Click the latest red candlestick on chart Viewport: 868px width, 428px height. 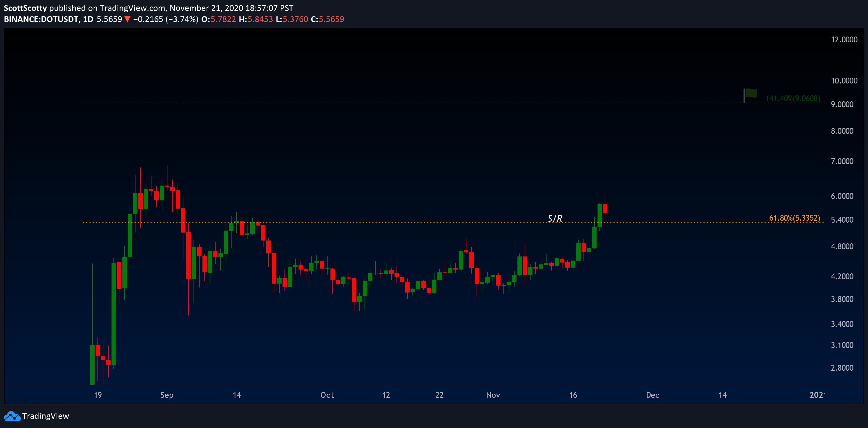pyautogui.click(x=605, y=208)
